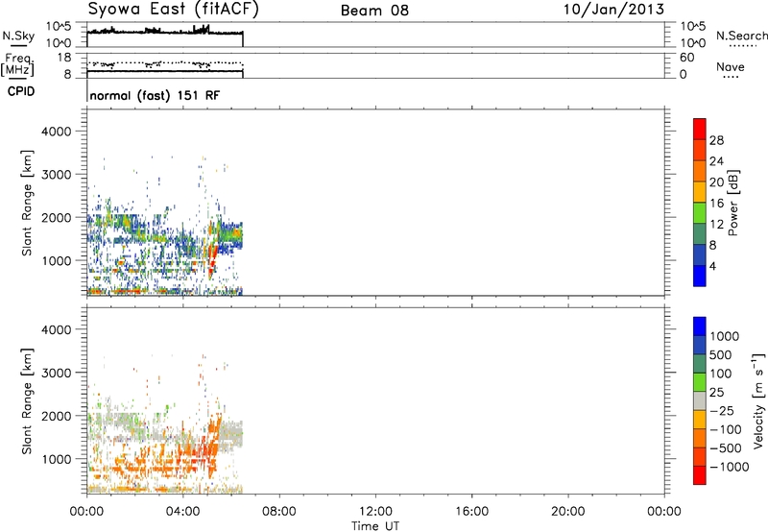Image resolution: width=768 pixels, height=532 pixels.
Task: Click the 'Nave' legend label
Action: coord(731,66)
